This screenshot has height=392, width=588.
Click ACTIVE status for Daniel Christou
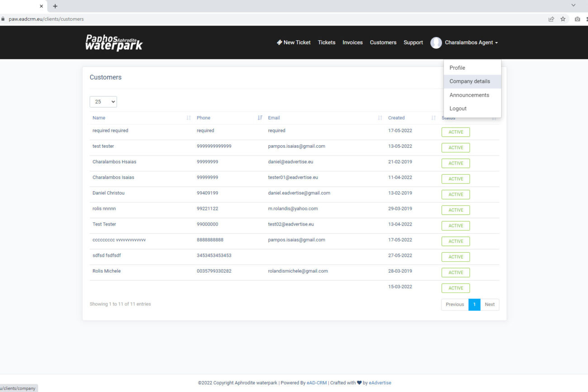[x=455, y=194]
